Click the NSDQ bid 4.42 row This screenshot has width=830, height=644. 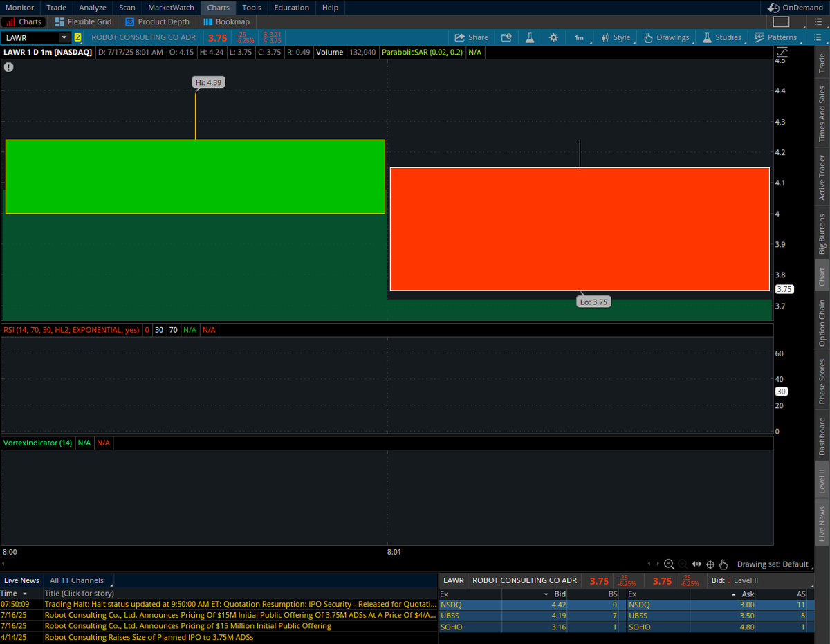[x=532, y=605]
